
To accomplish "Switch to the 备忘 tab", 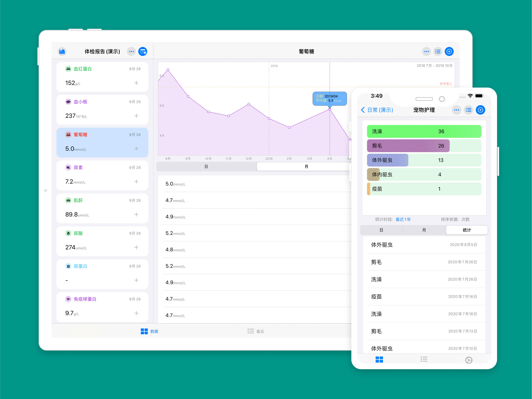I will tap(256, 331).
